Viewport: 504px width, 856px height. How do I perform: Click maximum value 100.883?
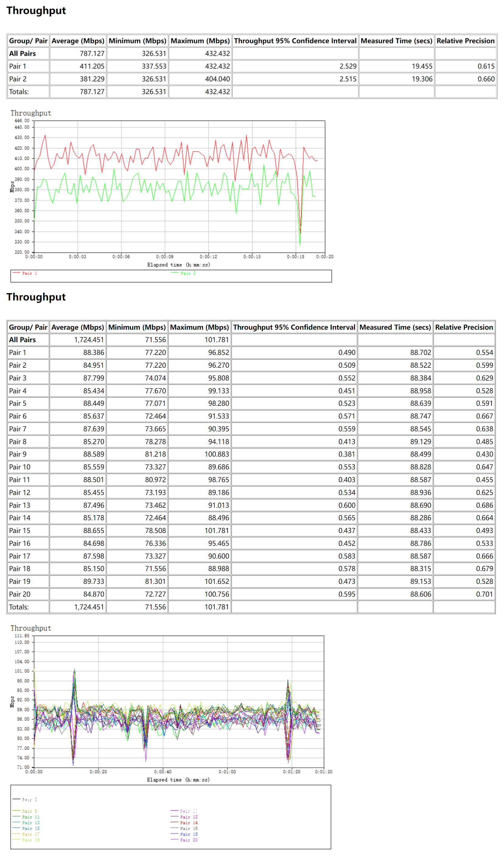(200, 454)
